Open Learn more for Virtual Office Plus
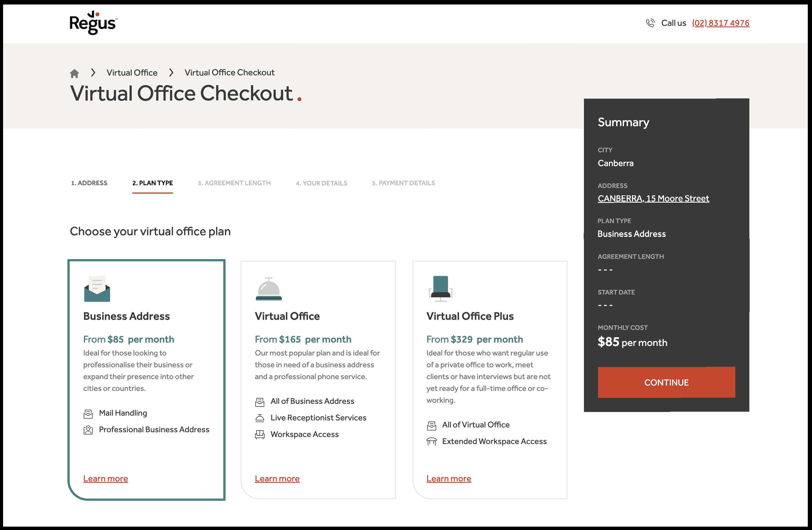Viewport: 812px width, 530px height. click(449, 479)
